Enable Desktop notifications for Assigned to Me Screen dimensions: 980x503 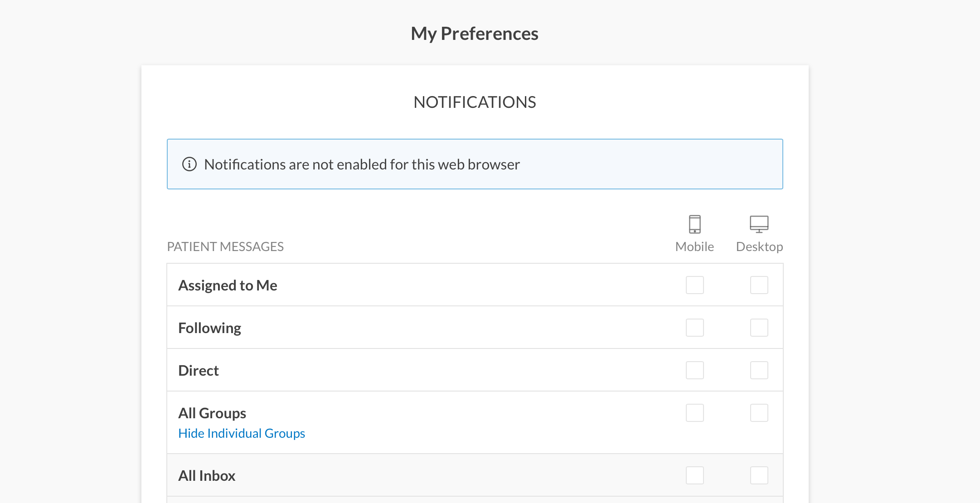pos(759,285)
